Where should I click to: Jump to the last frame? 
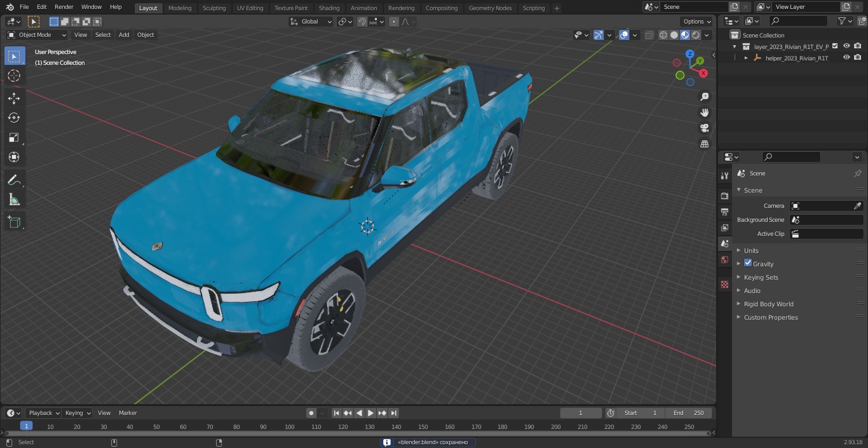point(393,413)
